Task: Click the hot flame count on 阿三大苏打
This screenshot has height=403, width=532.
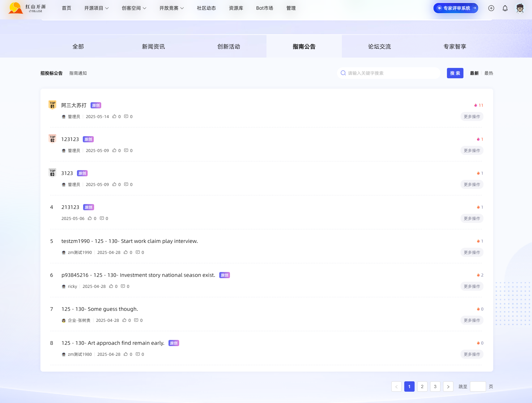Action: (x=479, y=105)
